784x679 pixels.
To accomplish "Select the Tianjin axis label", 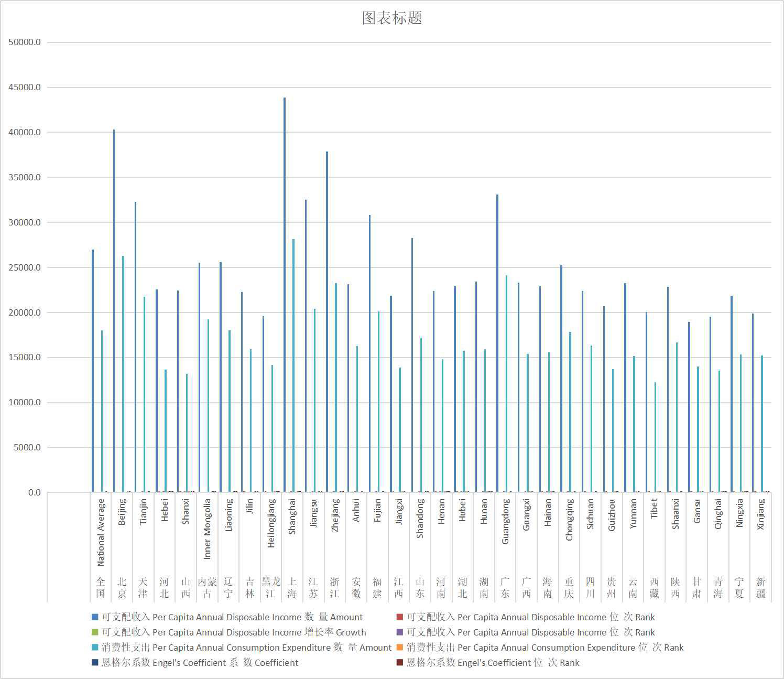I will (x=143, y=512).
